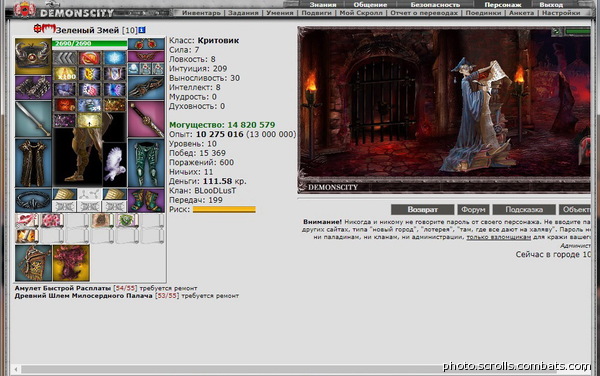Open Отчет о переводах tab

424,13
